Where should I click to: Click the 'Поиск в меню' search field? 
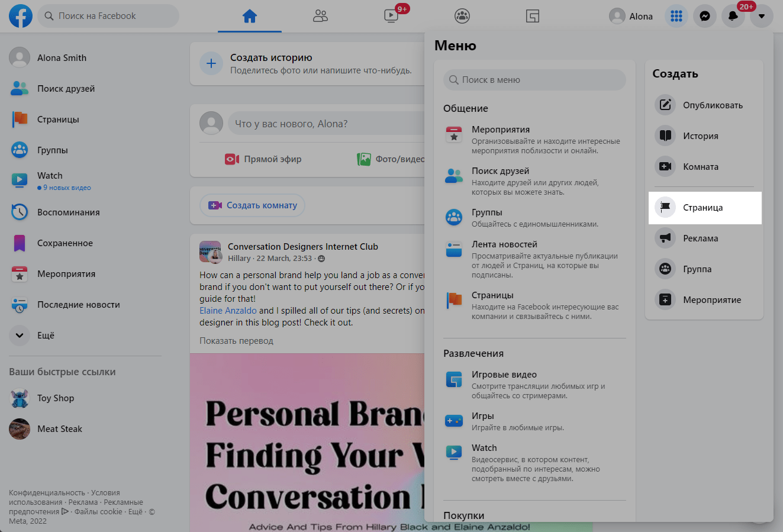(x=534, y=80)
